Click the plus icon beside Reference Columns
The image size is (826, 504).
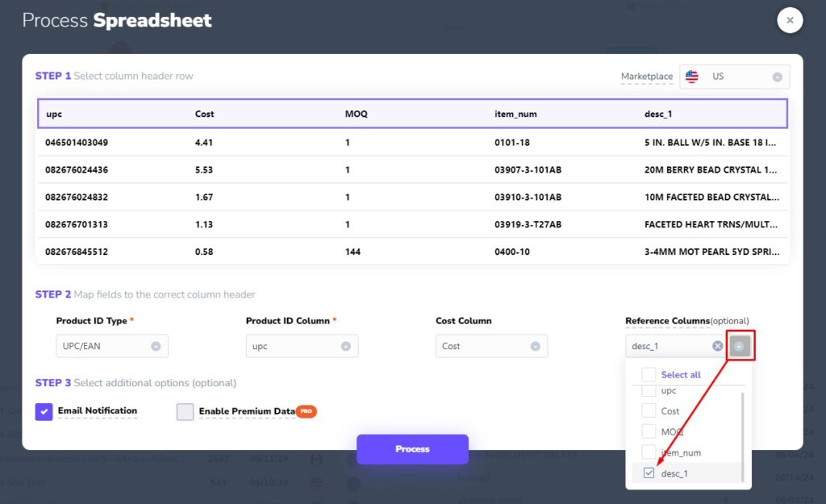point(740,345)
